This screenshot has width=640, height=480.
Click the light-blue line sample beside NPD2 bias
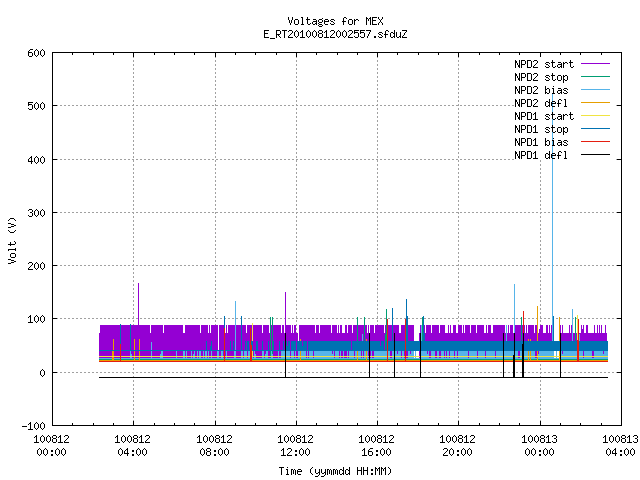595,90
